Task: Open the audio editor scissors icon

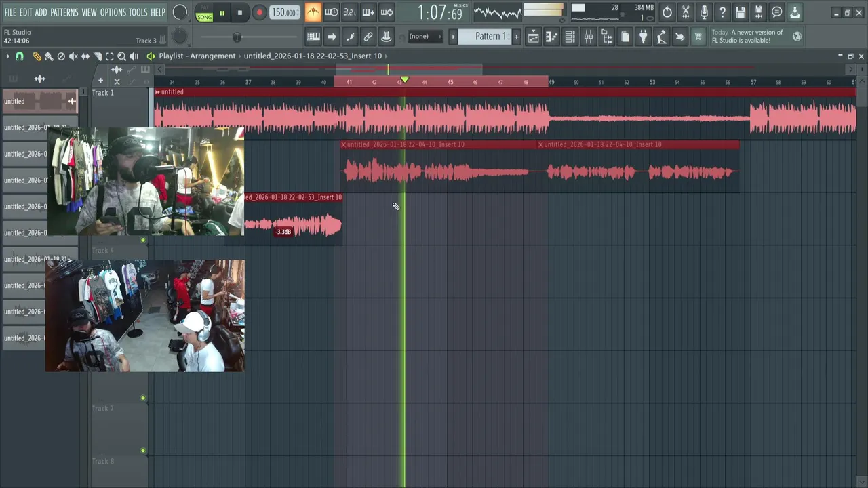Action: click(686, 12)
